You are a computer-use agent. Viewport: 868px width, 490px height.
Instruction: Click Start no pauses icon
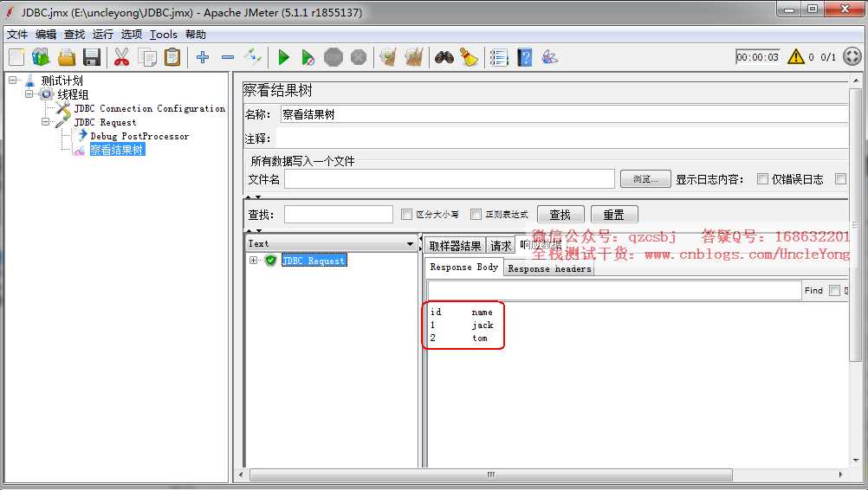tap(308, 57)
